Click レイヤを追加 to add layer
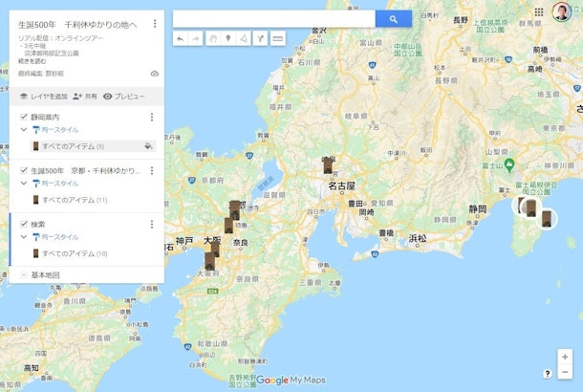Viewport: 583px width, 392px height. pyautogui.click(x=43, y=97)
